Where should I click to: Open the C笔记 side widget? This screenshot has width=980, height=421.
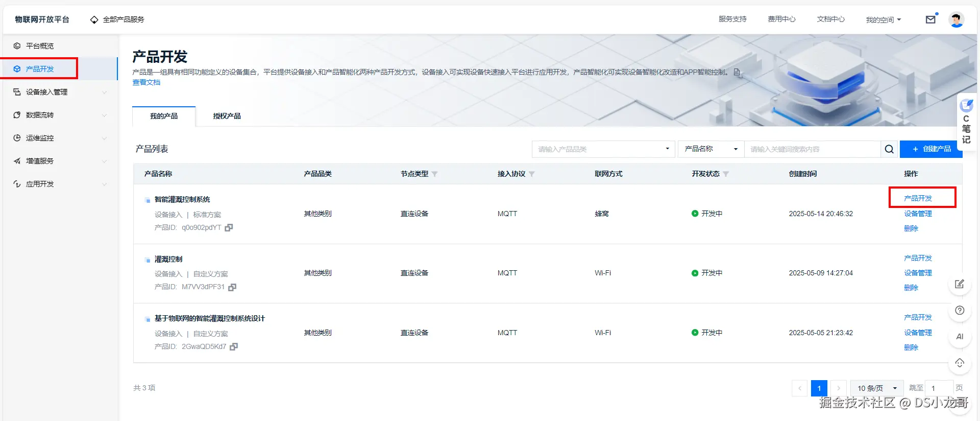click(x=966, y=122)
